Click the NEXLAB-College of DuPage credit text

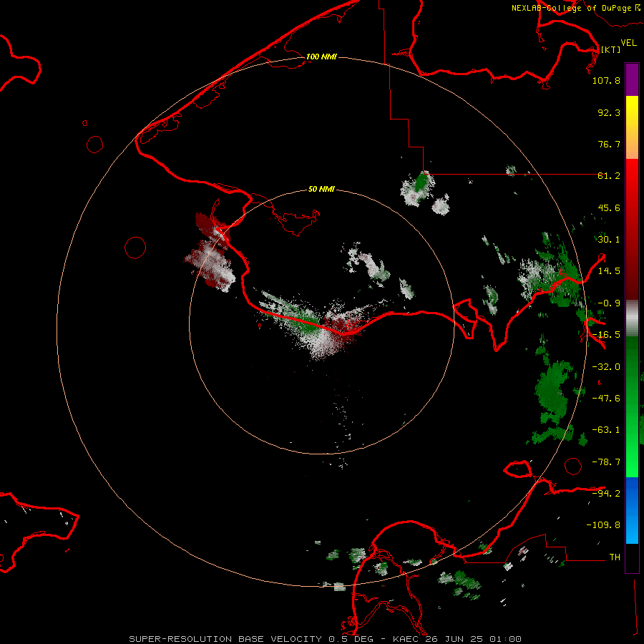pos(571,8)
